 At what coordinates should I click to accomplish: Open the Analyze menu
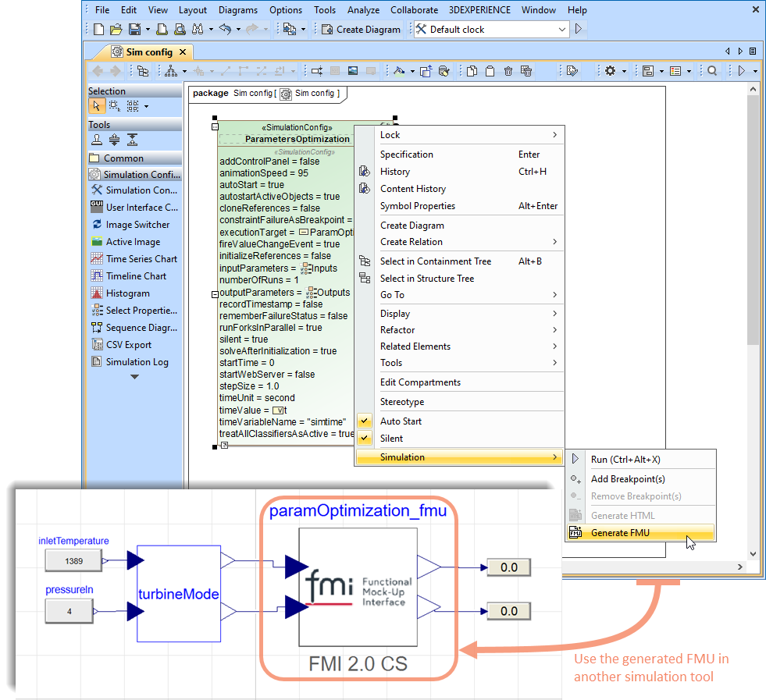click(362, 10)
